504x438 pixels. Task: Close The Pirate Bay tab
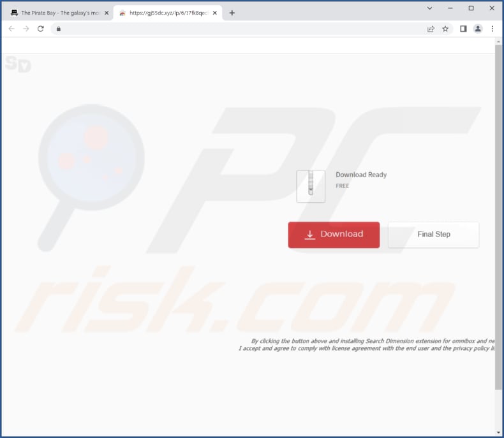[x=107, y=13]
